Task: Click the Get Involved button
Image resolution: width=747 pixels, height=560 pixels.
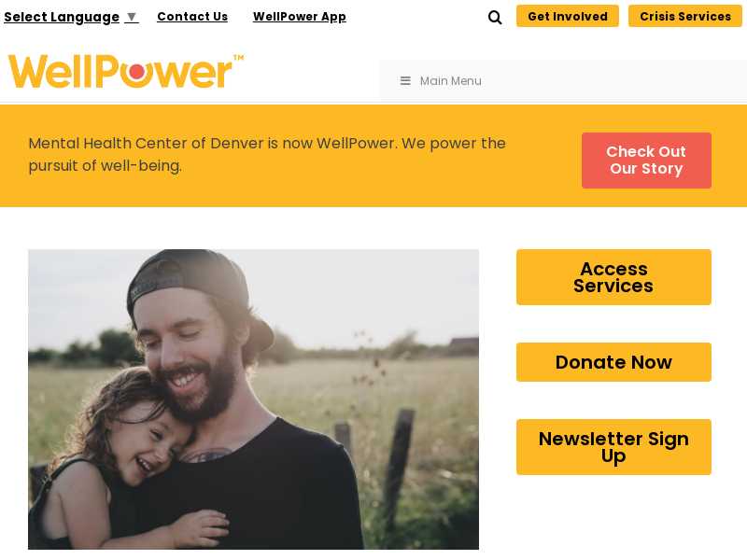Action: (568, 16)
